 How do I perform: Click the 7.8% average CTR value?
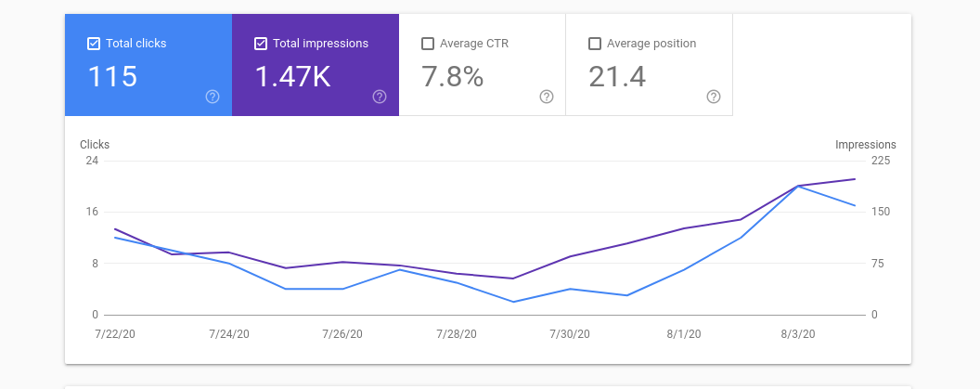(453, 77)
